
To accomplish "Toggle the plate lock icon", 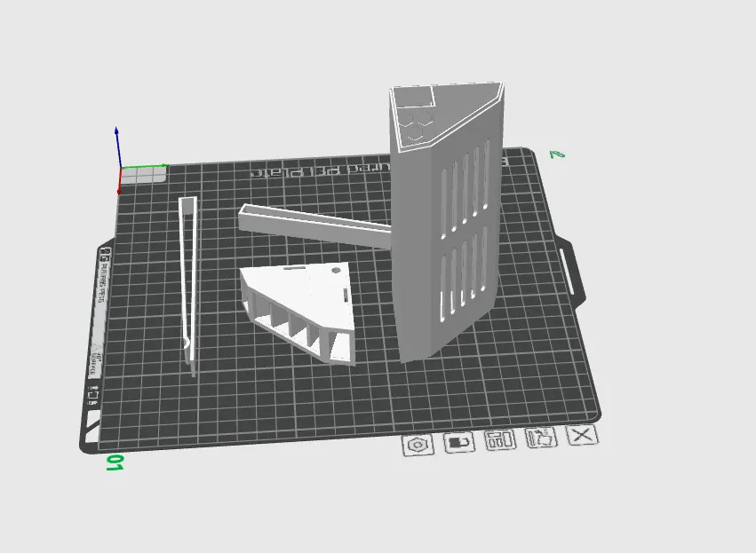I will [x=458, y=442].
